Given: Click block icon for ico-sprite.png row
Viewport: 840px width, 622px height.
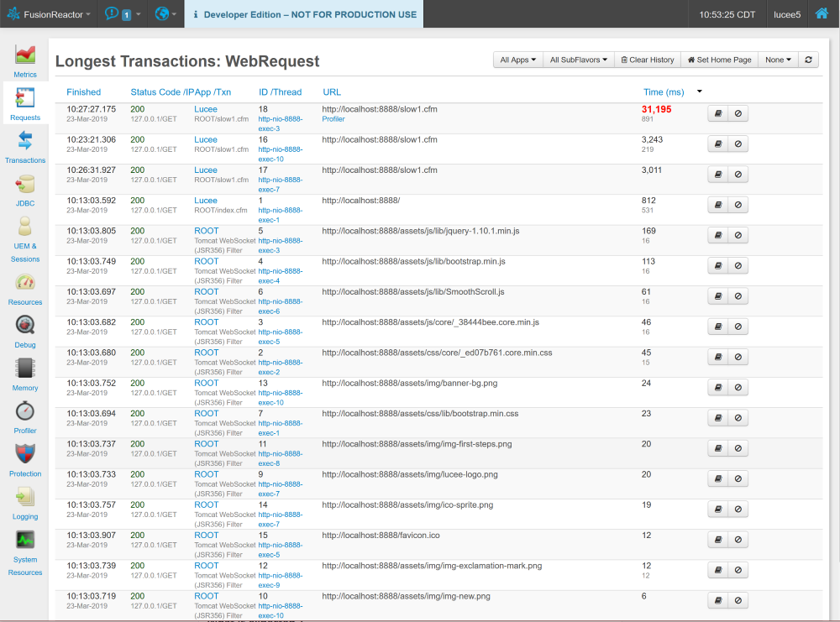Looking at the screenshot, I should pyautogui.click(x=738, y=510).
